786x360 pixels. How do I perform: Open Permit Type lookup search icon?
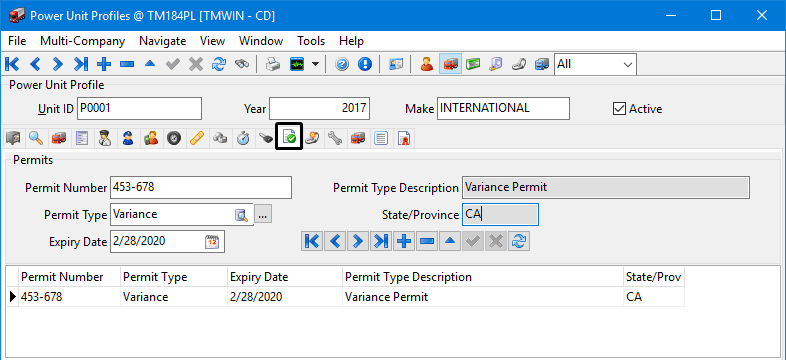point(242,215)
